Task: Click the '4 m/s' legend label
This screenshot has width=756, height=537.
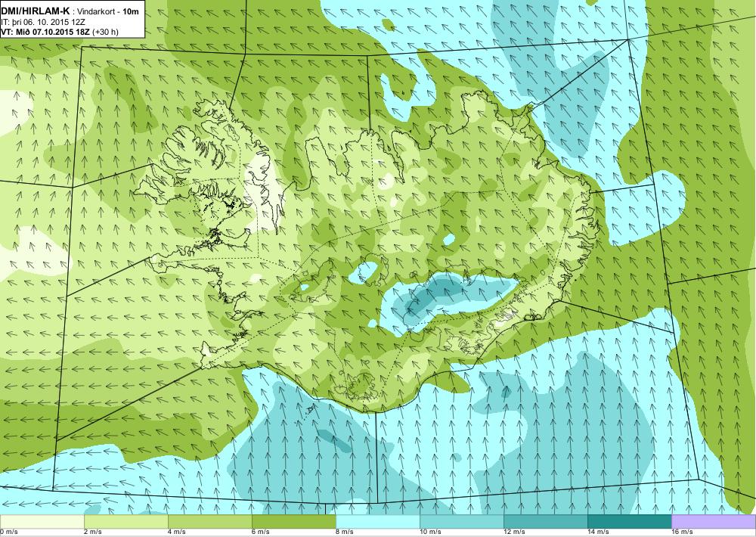Action: coord(176,532)
